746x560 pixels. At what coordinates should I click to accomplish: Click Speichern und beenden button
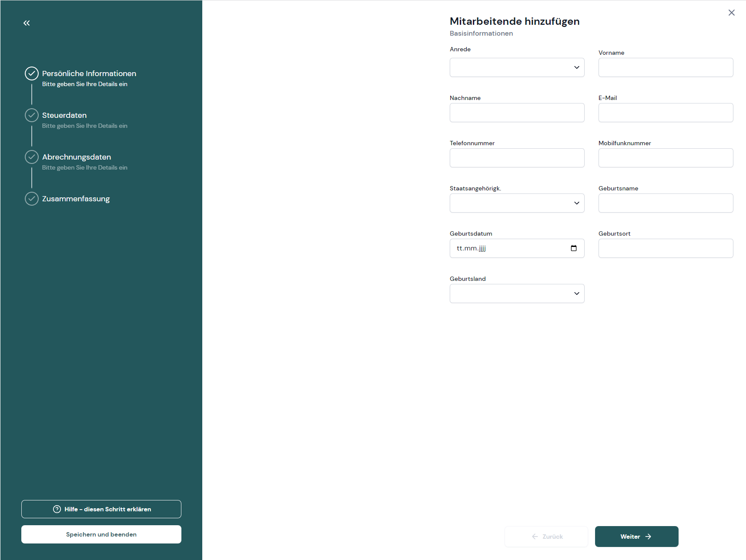[x=101, y=534]
